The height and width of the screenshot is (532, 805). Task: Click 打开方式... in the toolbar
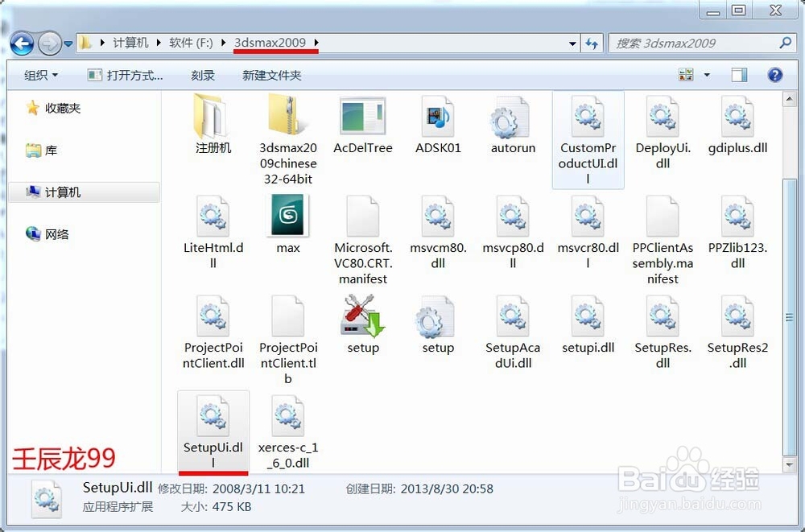[x=126, y=76]
